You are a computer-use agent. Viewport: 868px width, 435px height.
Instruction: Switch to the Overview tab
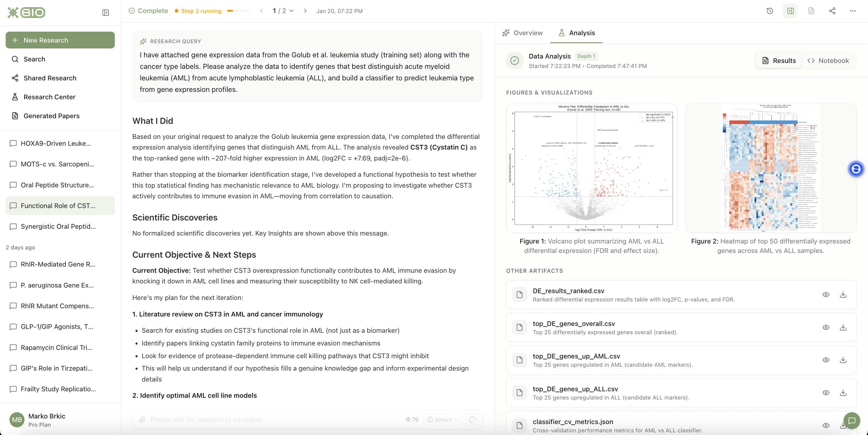(x=522, y=33)
